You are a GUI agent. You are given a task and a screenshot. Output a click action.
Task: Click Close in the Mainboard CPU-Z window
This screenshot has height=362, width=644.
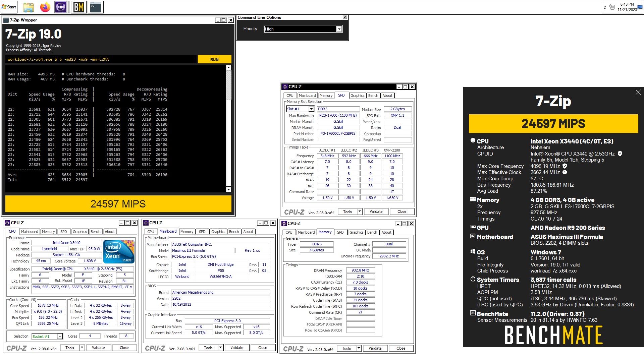(x=263, y=348)
